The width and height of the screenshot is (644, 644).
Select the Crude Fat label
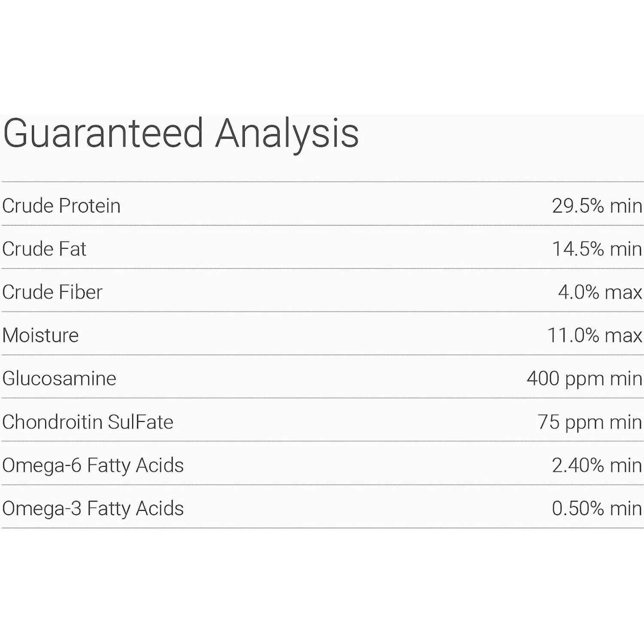(x=44, y=249)
